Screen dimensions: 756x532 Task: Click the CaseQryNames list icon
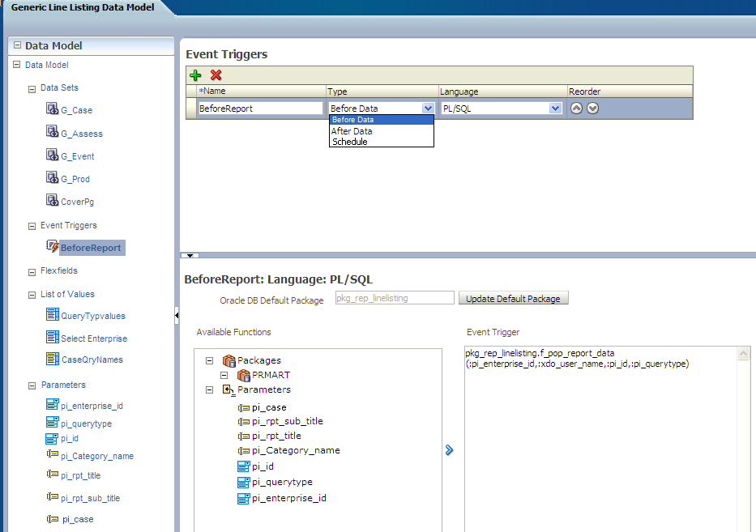pos(53,359)
